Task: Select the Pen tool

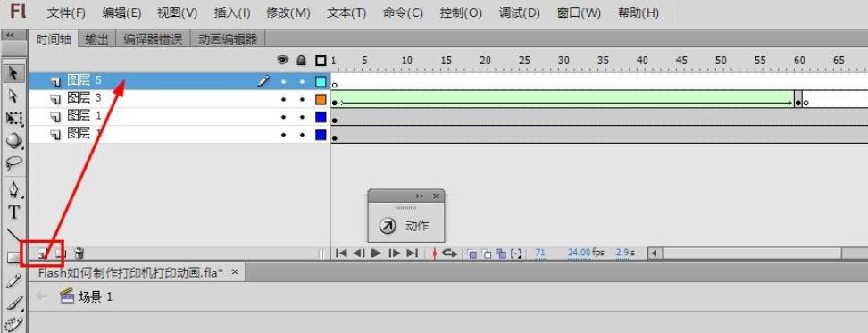Action: click(x=13, y=190)
